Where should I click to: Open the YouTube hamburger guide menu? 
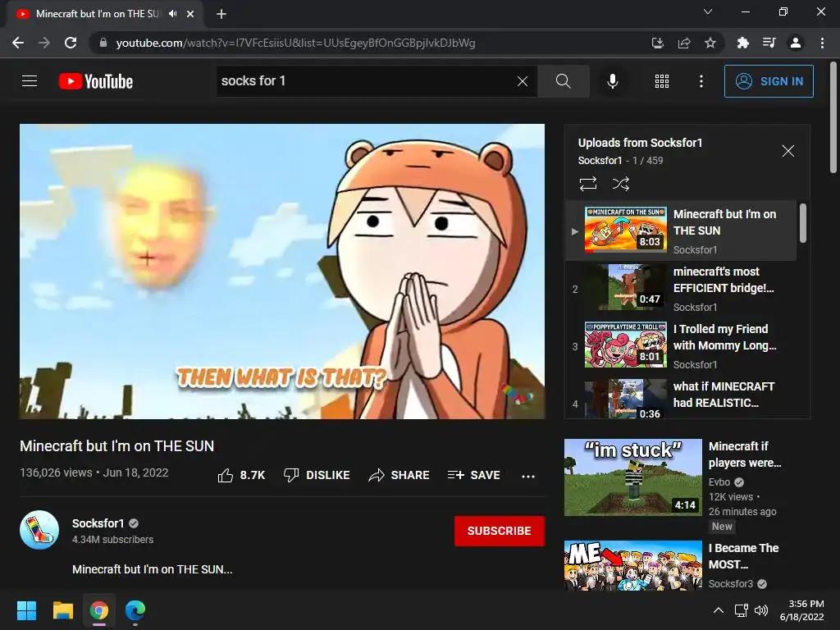[x=30, y=81]
